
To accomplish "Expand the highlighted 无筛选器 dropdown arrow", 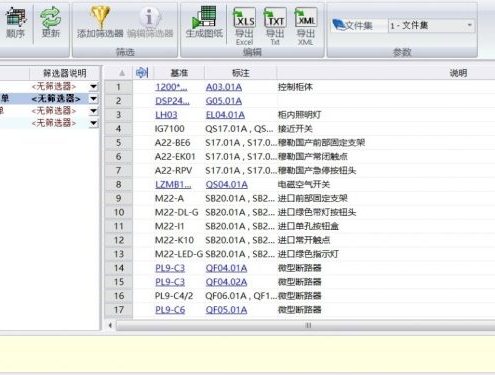I will click(94, 99).
